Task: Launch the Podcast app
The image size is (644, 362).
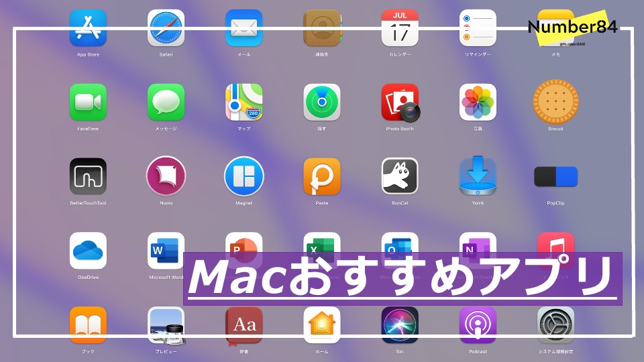Action: (x=478, y=325)
